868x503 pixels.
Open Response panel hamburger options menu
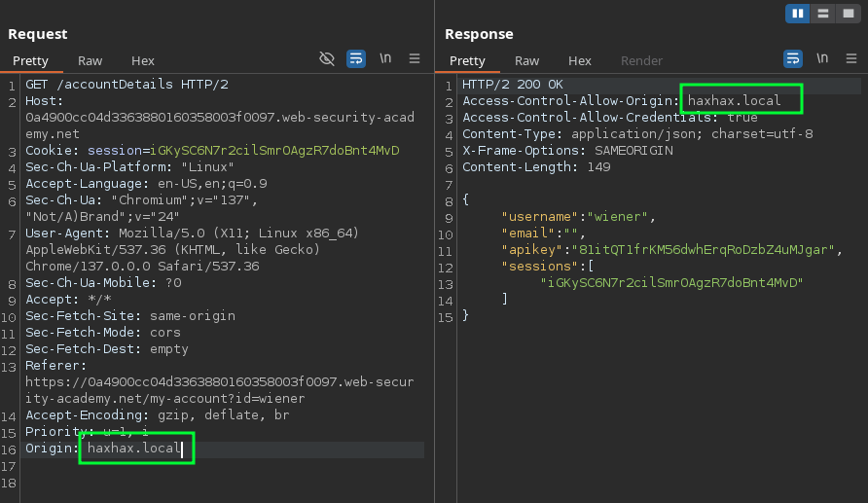pyautogui.click(x=851, y=58)
